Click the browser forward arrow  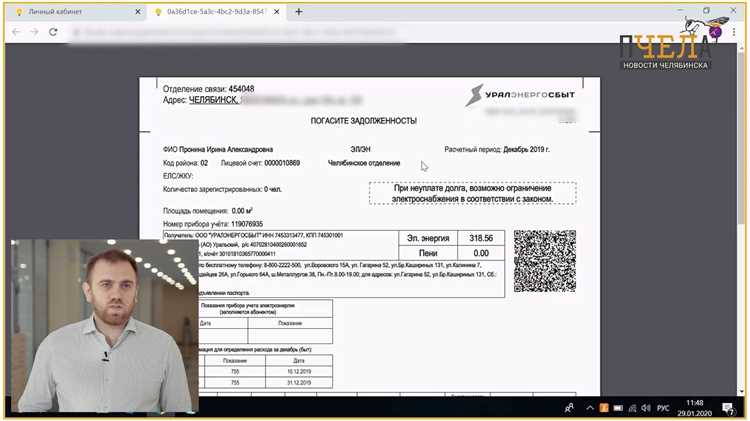(34, 32)
